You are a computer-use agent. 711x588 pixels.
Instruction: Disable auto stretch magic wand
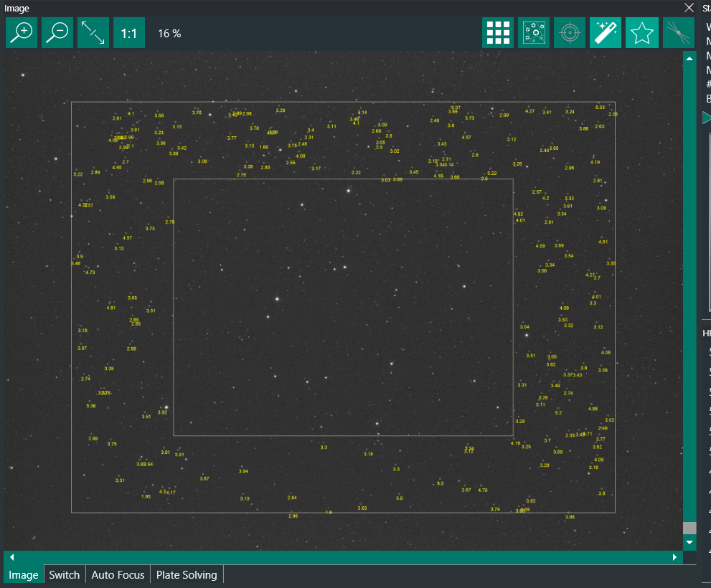[606, 33]
